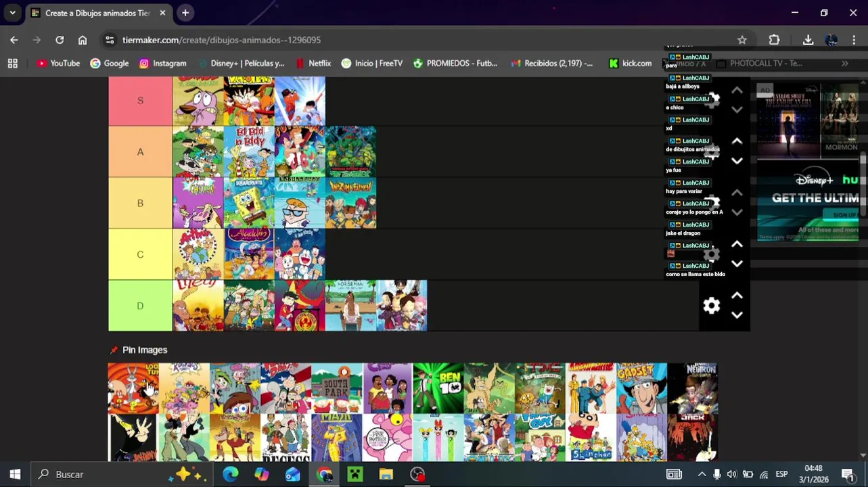Open PROMIEDOS bookmark
The height and width of the screenshot is (487, 868).
click(455, 63)
